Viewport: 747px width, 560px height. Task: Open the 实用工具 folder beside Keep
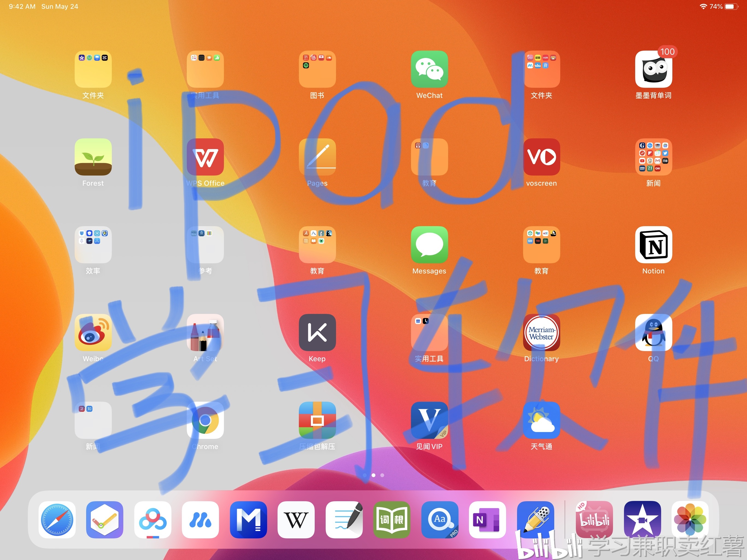429,333
